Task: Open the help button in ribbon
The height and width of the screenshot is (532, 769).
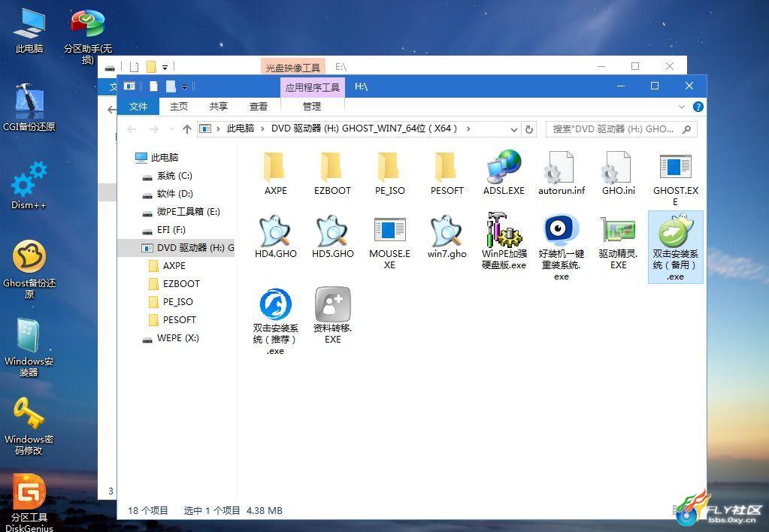Action: pyautogui.click(x=698, y=107)
